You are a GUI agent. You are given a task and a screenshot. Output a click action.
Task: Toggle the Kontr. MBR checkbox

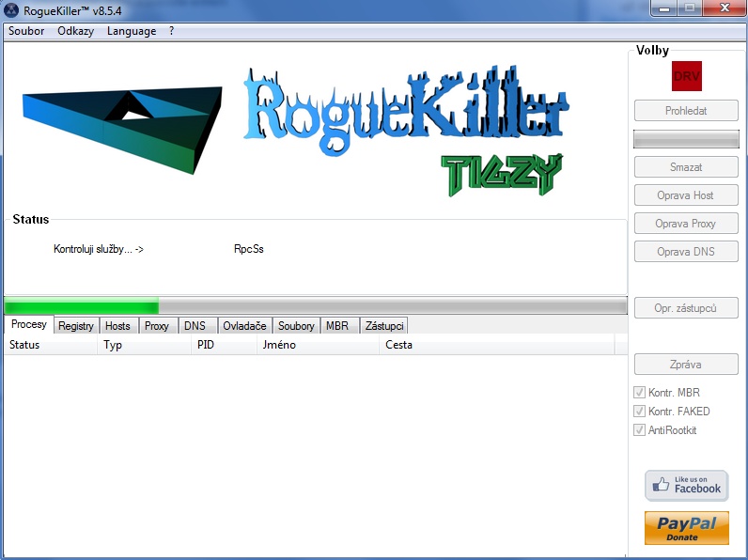640,393
